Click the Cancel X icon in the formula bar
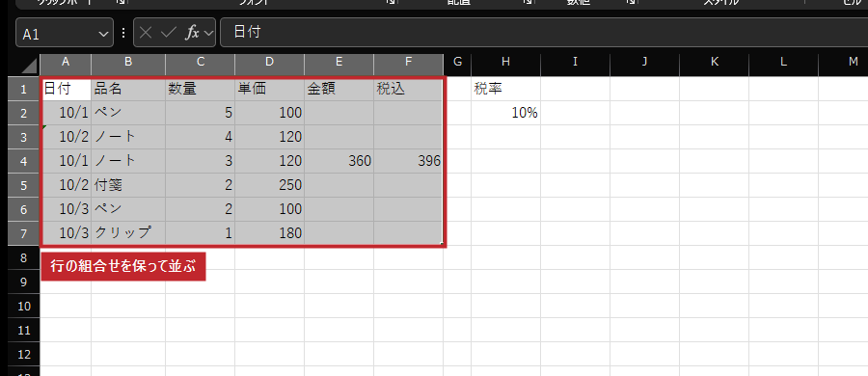Screen dimensions: 868x376 (x=146, y=33)
